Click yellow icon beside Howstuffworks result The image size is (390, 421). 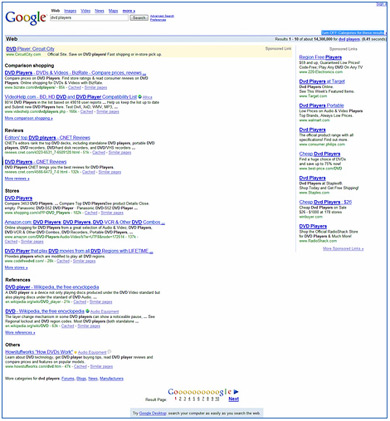point(76,352)
